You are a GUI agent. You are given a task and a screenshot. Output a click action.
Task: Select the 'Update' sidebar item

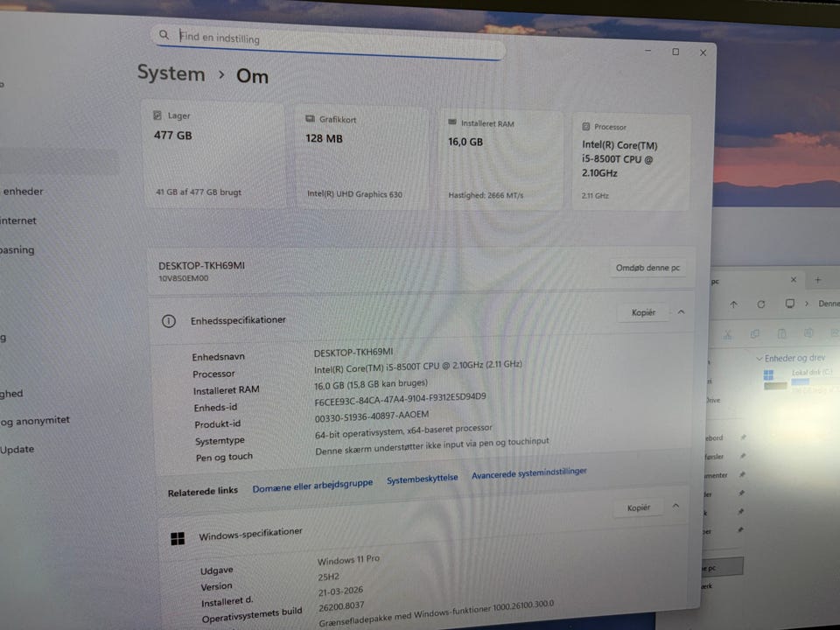tap(17, 449)
